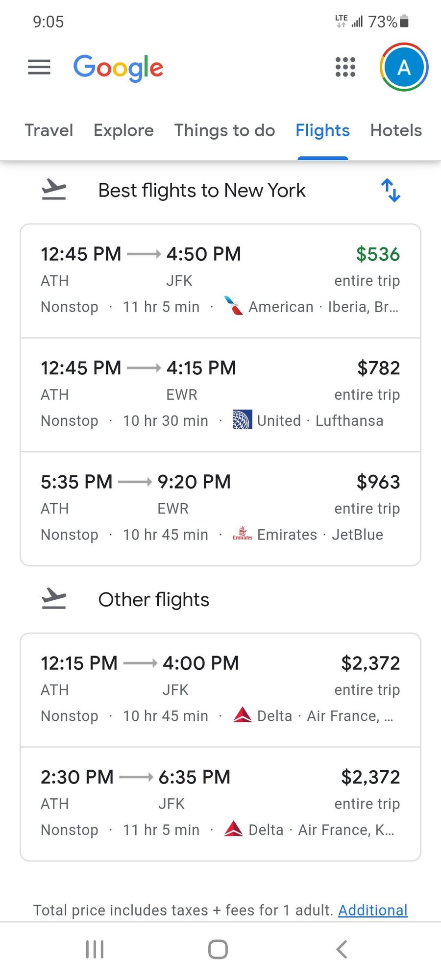Tap the departing plane icon by Best flights

point(54,190)
